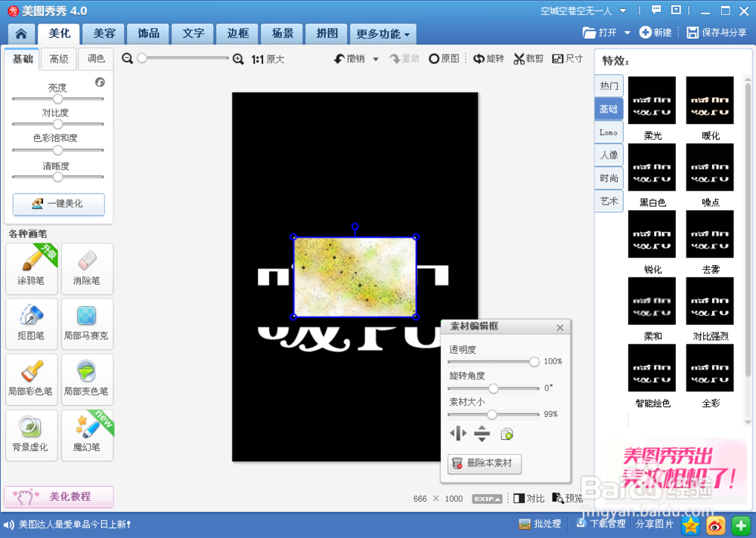Click the 旋转角度 rotation slider handle

(493, 388)
